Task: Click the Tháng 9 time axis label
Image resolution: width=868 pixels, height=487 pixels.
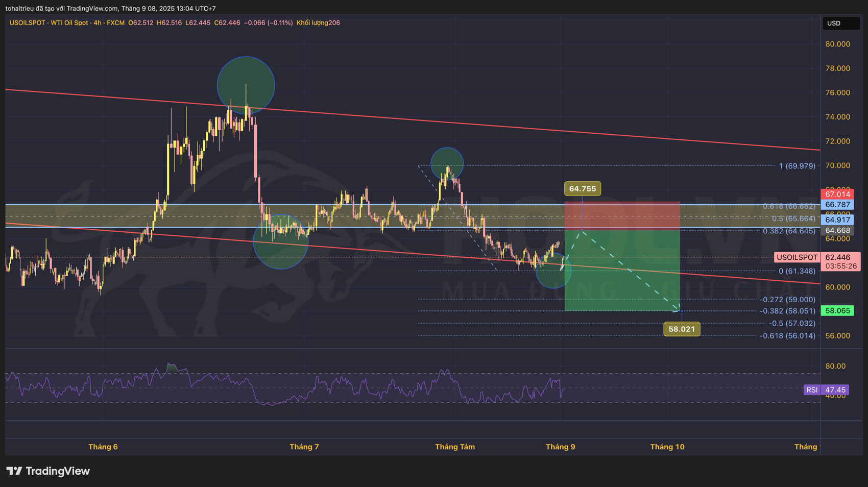Action: coord(560,447)
